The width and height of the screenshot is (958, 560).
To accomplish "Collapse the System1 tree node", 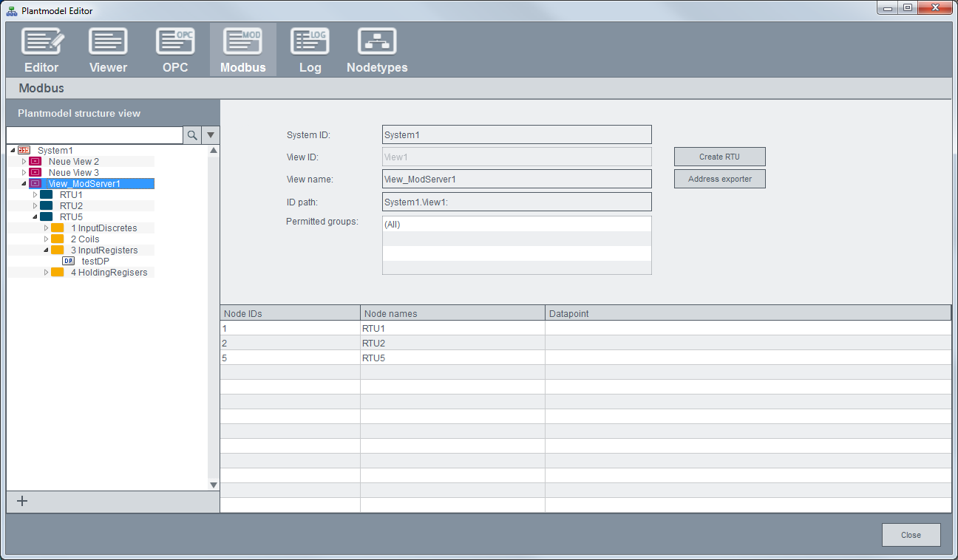I will [13, 151].
